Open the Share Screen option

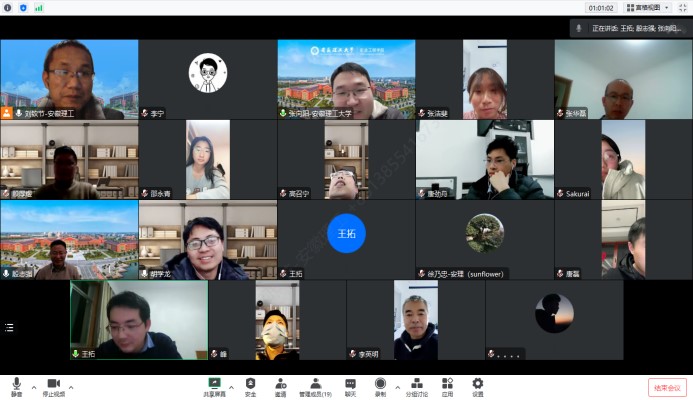[214, 385]
